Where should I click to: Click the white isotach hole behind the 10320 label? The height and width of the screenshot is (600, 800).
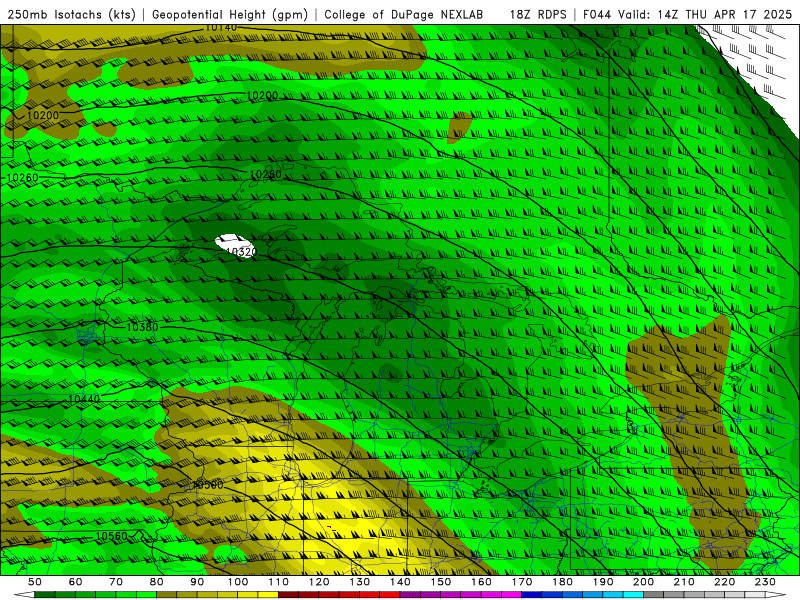tap(234, 245)
